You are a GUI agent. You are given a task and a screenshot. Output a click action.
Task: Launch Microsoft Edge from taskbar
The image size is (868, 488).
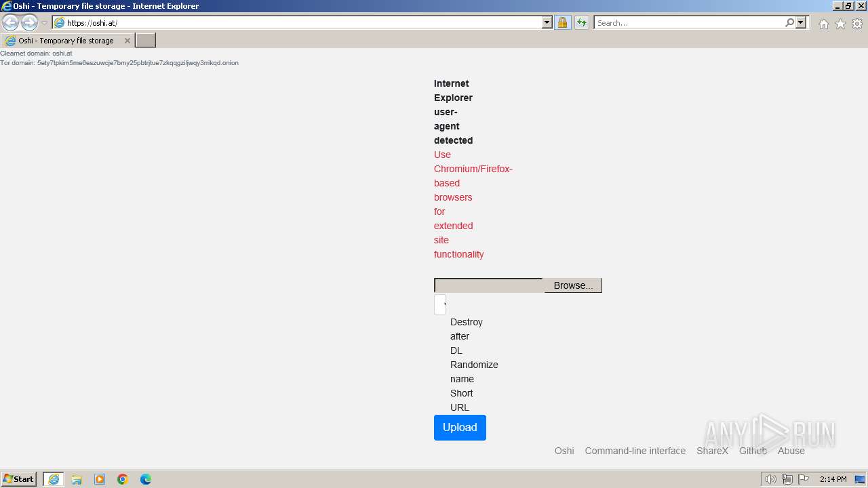point(146,479)
